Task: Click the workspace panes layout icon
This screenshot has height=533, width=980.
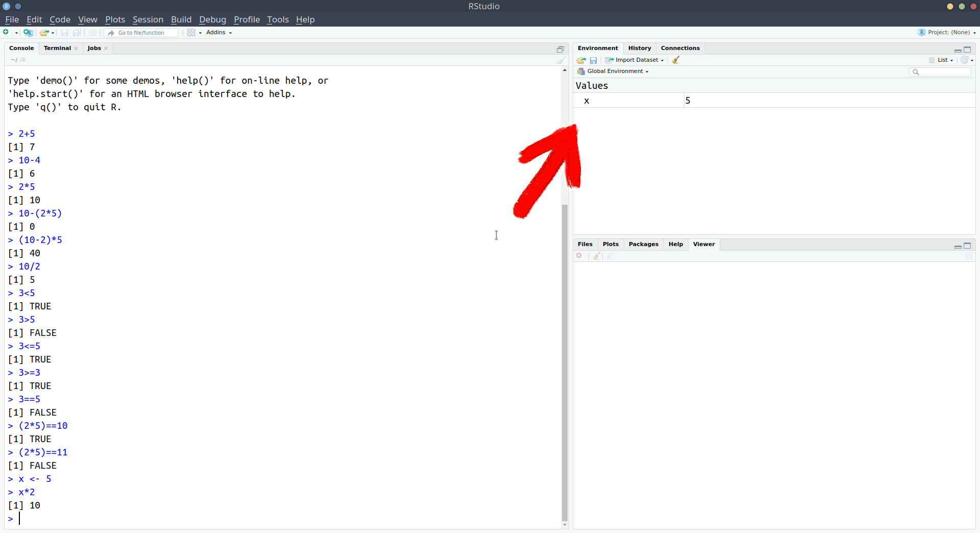Action: click(x=191, y=33)
